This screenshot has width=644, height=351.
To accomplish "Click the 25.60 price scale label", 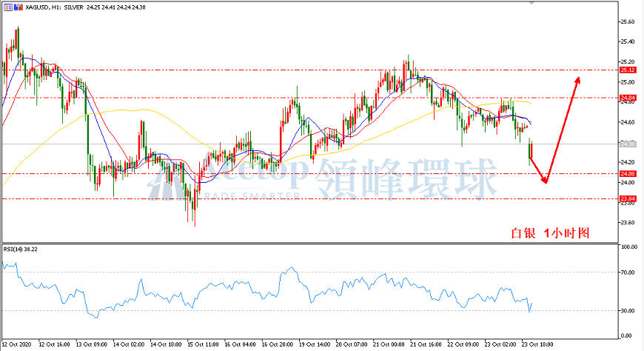I will [x=627, y=21].
